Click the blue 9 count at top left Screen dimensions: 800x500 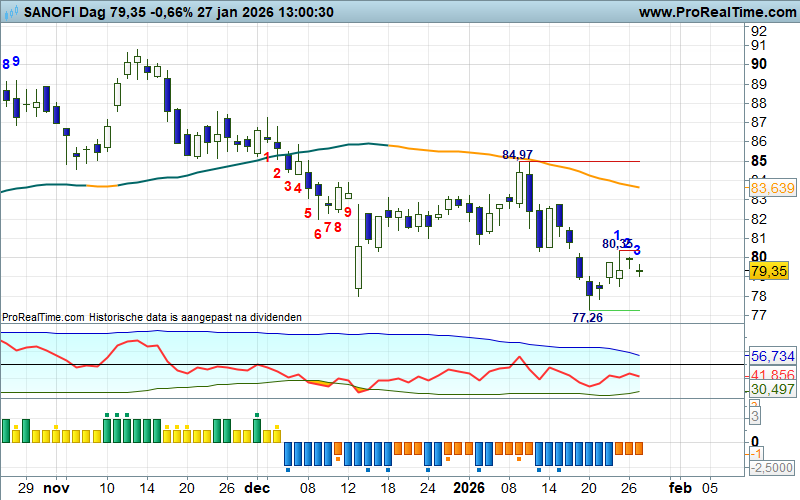click(16, 62)
